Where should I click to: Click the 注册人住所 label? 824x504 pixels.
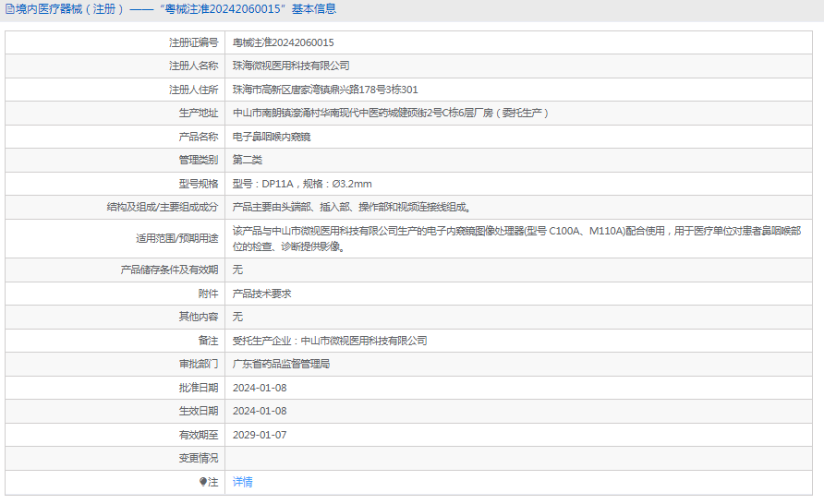click(x=193, y=90)
